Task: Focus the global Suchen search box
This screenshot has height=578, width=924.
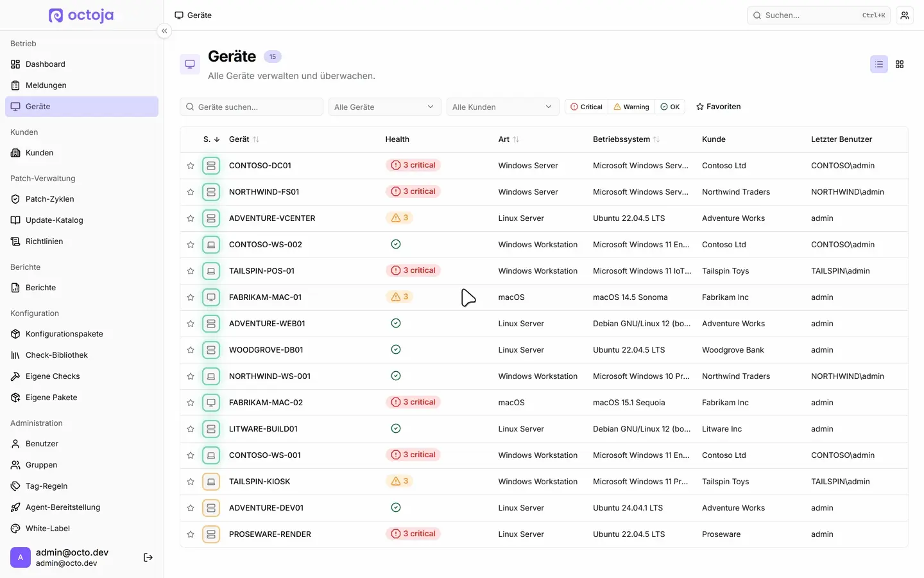Action: 819,15
